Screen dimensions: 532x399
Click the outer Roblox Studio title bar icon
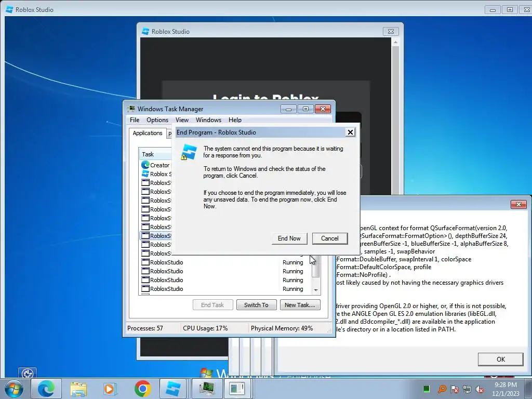[9, 9]
